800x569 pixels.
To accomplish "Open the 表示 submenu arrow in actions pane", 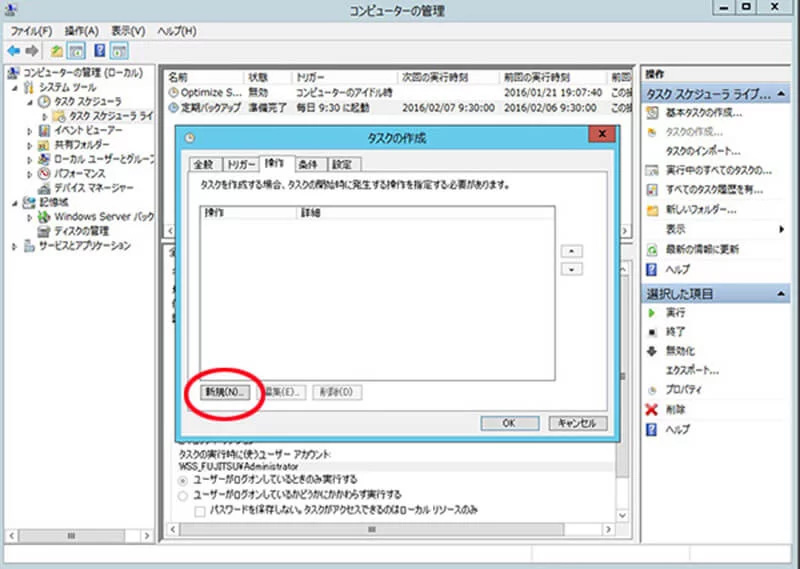I will pyautogui.click(x=781, y=229).
